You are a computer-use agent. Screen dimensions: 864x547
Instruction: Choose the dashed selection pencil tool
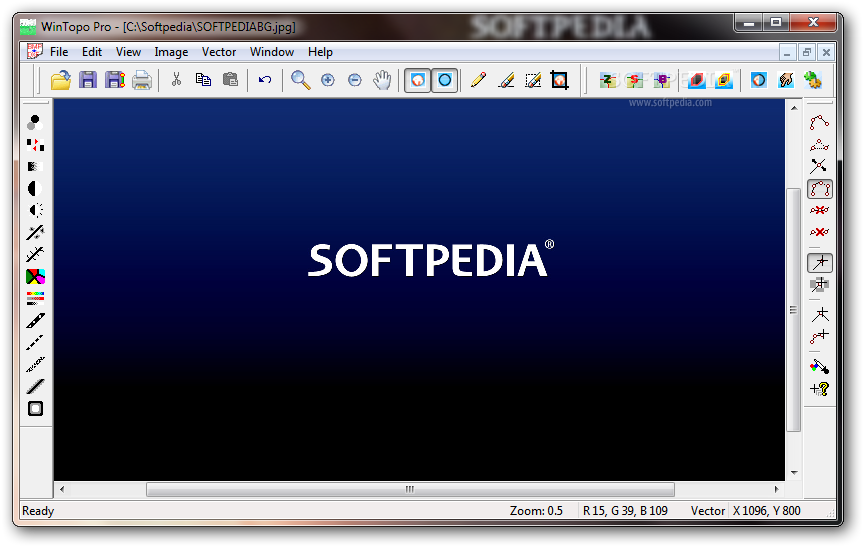[x=533, y=80]
